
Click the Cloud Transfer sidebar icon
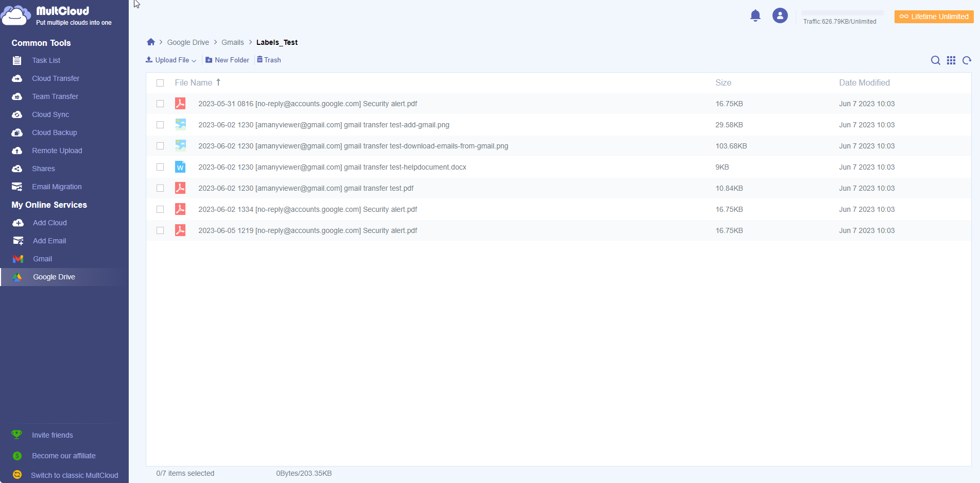click(17, 78)
